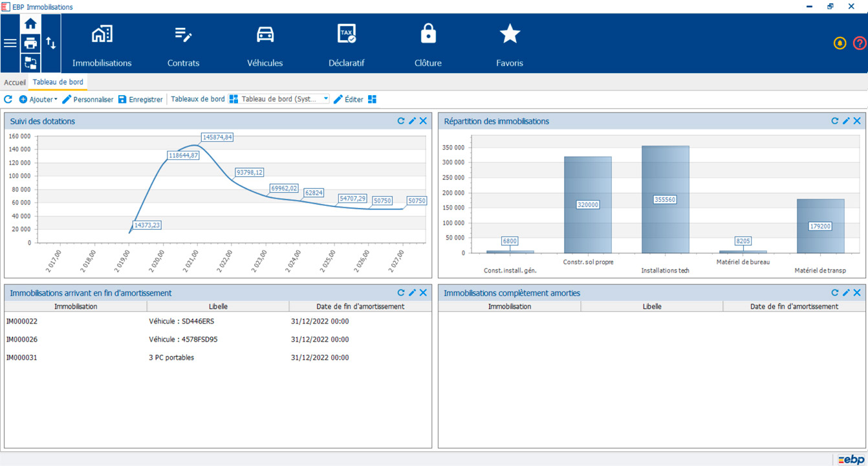Open the Tableau de bord selector combo box
Screen dimensions: 868x466
(279, 100)
